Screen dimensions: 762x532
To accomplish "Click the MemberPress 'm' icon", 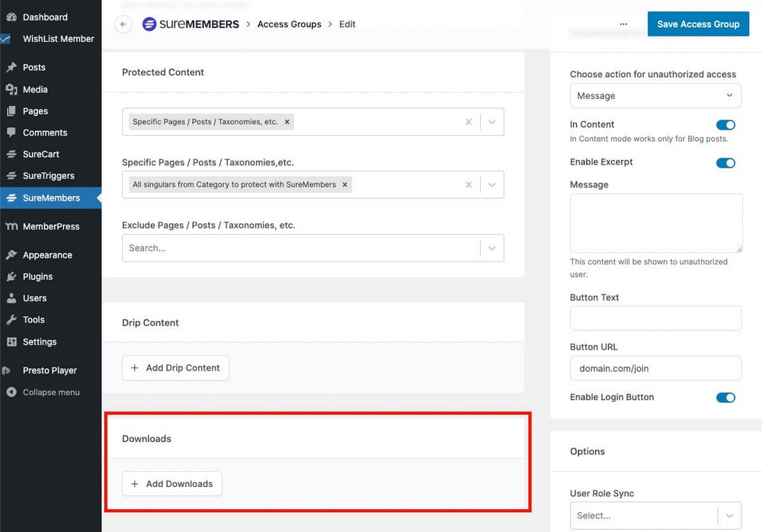I will (11, 226).
